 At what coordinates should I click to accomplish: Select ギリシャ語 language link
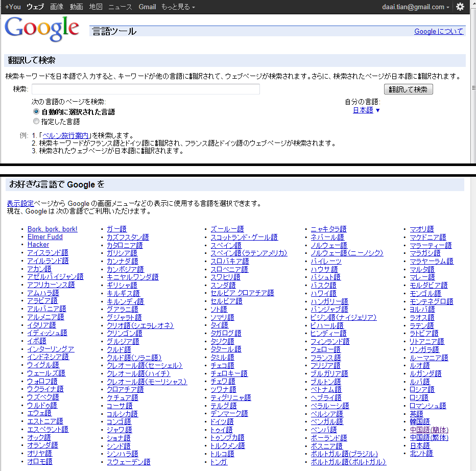coord(122,286)
